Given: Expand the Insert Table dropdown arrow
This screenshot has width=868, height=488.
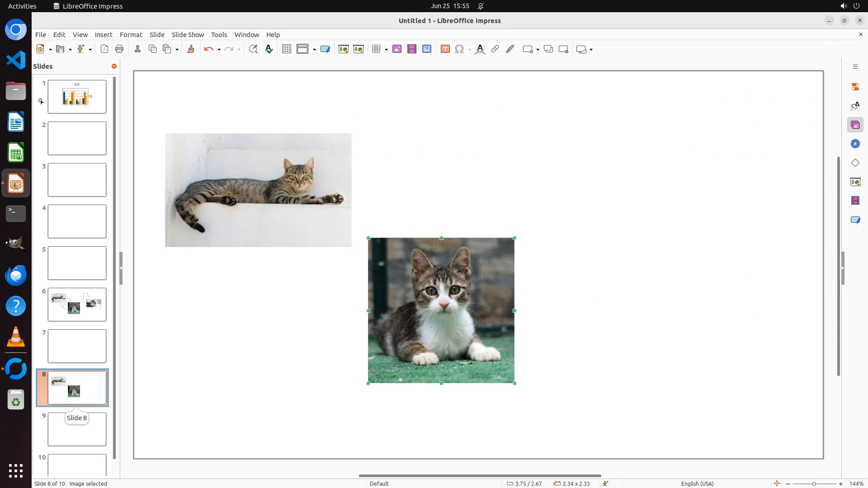Looking at the screenshot, I should pos(386,50).
